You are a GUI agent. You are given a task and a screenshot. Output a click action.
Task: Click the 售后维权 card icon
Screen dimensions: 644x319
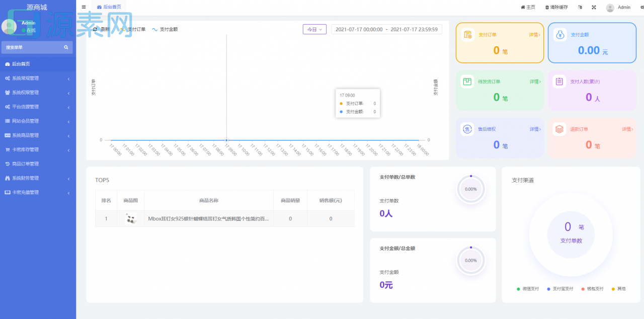pos(467,129)
